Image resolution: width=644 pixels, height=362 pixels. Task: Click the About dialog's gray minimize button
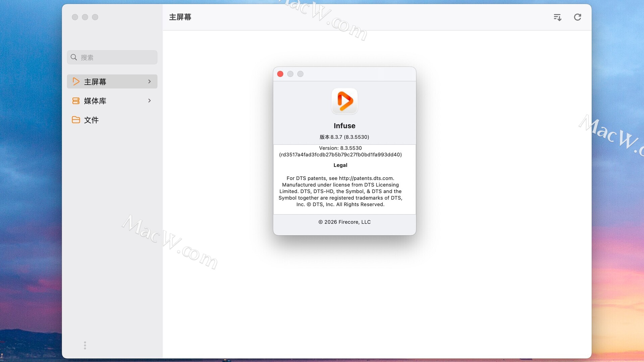click(290, 74)
